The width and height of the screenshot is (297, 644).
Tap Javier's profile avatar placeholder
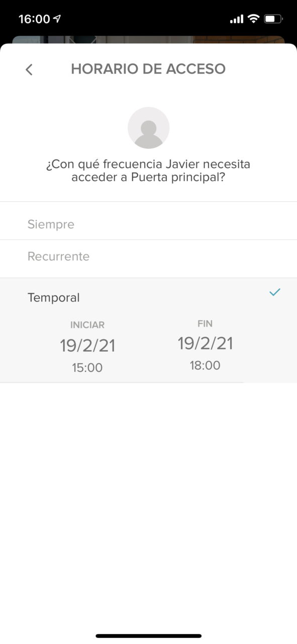(x=148, y=128)
